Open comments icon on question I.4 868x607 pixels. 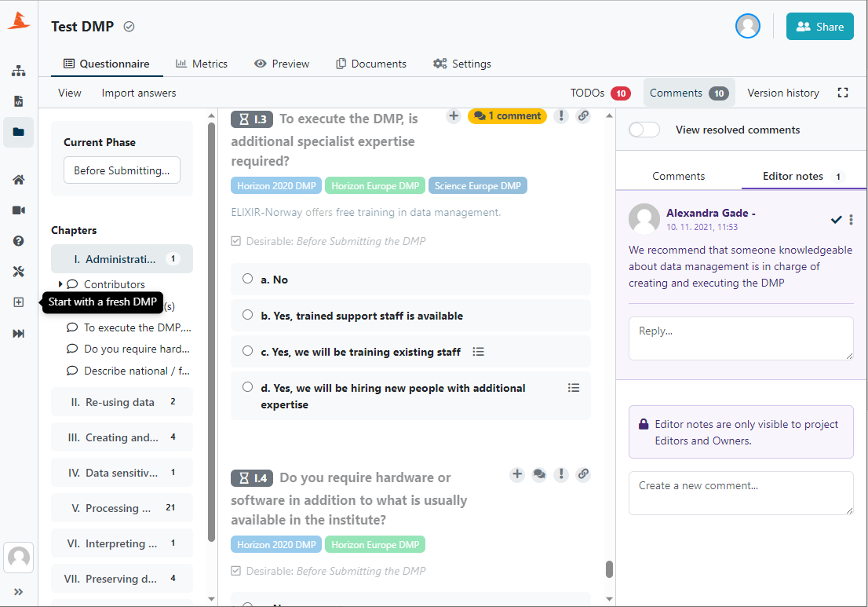[539, 474]
